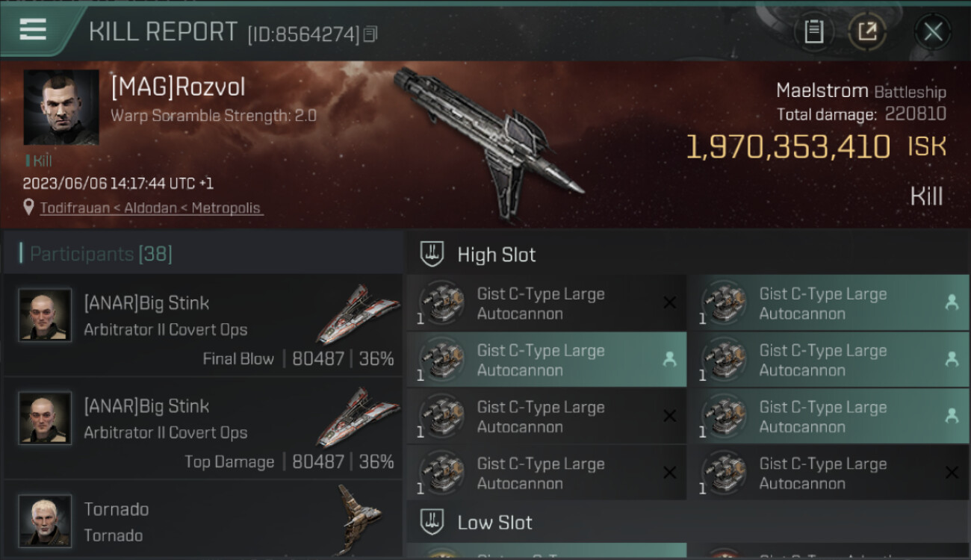Open the clipboard notes icon in header
This screenshot has width=971, height=560.
click(813, 31)
